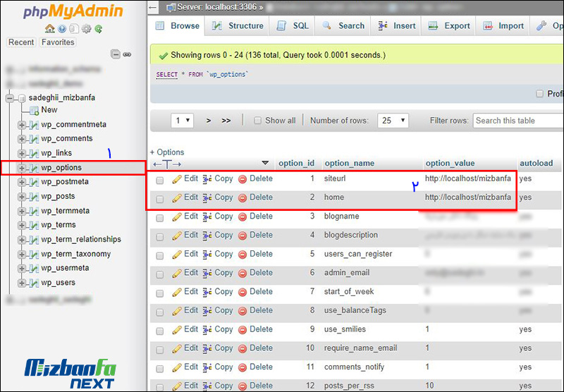Toggle the Profiling checkbox
564x392 pixels.
click(x=539, y=94)
